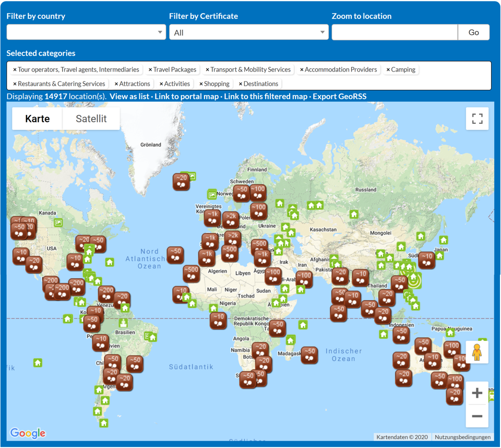Viewport: 501px width, 448px height.
Task: Select the ~50 cluster near Madagascar
Action: coord(309,355)
